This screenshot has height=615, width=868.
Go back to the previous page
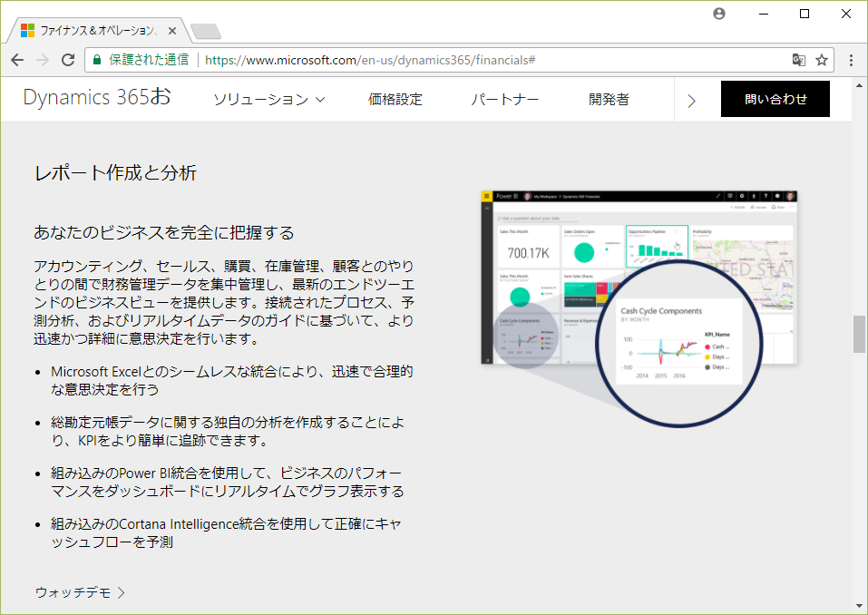point(17,60)
